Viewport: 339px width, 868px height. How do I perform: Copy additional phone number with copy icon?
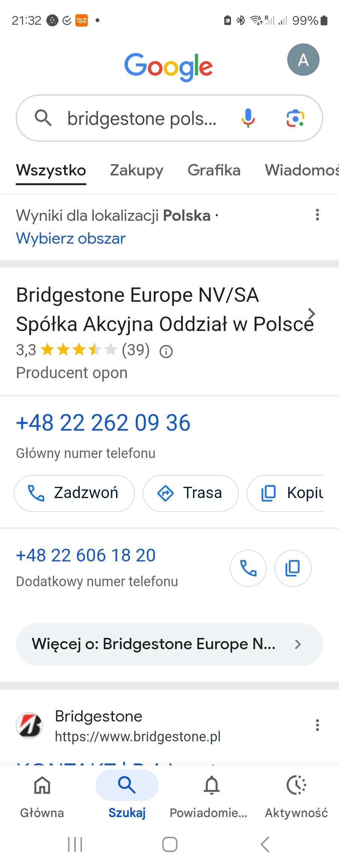tap(293, 568)
